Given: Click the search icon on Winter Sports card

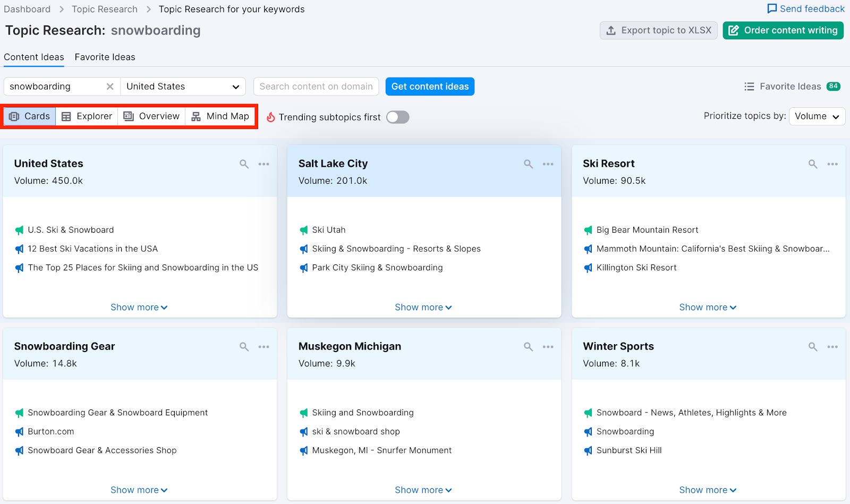Looking at the screenshot, I should (813, 347).
